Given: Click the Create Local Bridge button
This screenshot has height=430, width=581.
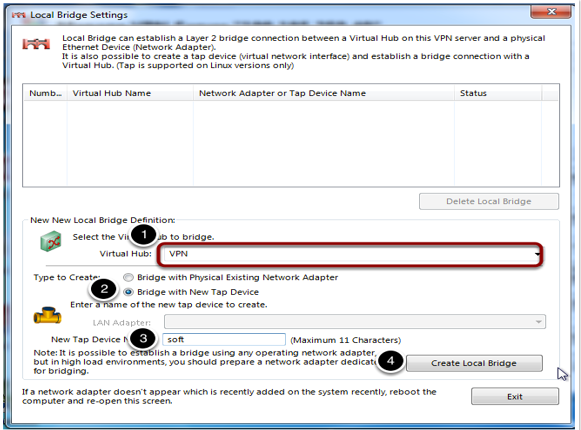Looking at the screenshot, I should 474,363.
